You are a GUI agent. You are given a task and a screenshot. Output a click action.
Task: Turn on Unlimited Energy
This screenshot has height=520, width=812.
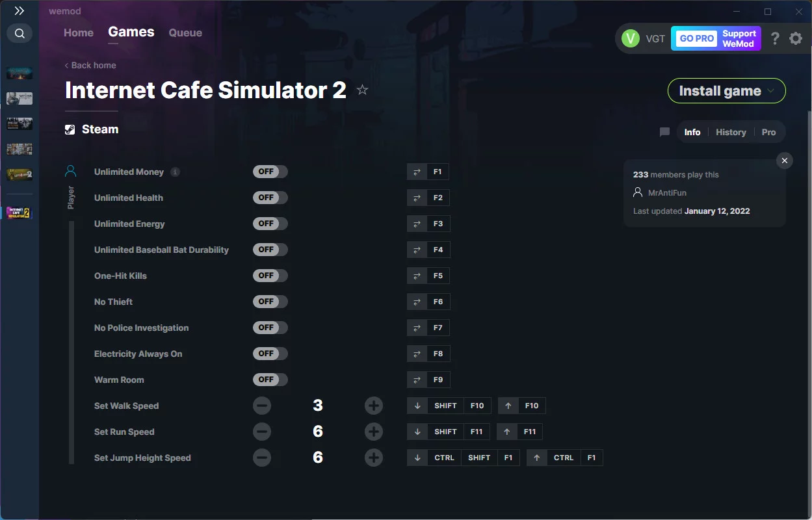click(x=270, y=224)
